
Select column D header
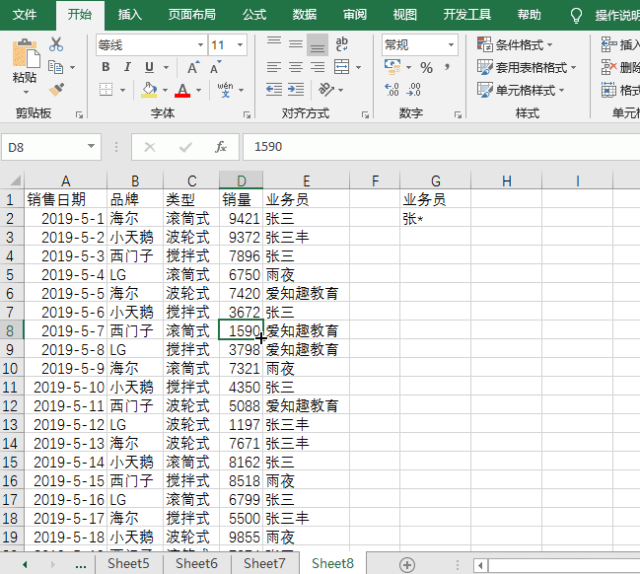[241, 180]
